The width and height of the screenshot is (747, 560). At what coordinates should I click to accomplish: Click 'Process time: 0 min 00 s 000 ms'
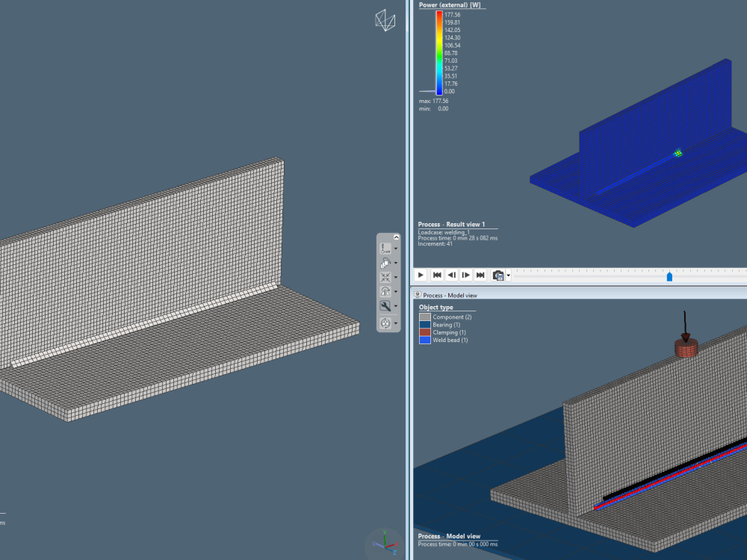tap(458, 544)
